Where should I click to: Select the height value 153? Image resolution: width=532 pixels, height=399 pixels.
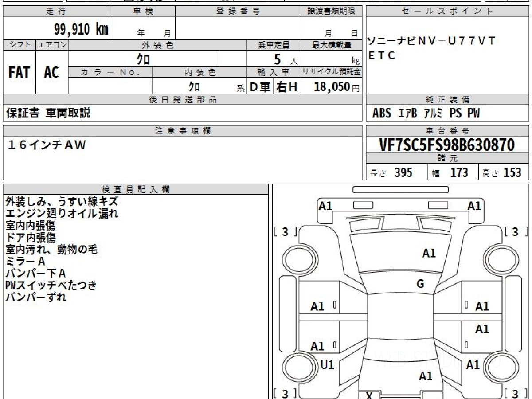point(512,172)
